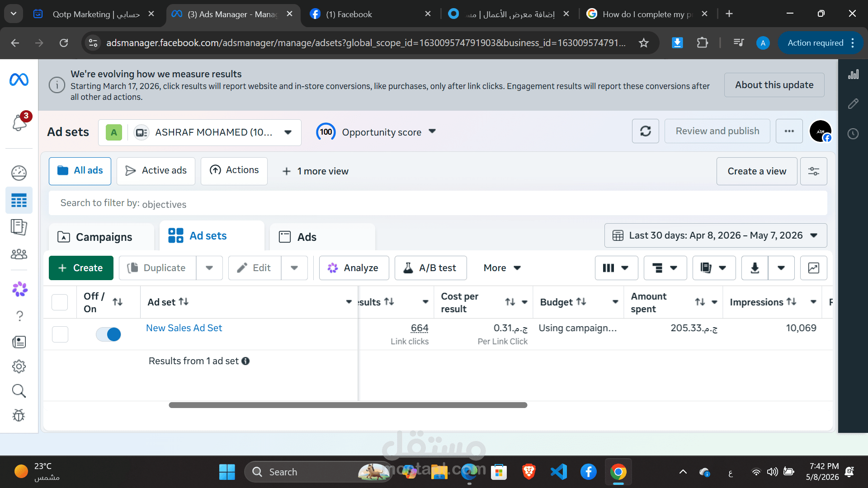Image resolution: width=868 pixels, height=488 pixels.
Task: Switch to the Actions view
Action: pyautogui.click(x=234, y=171)
